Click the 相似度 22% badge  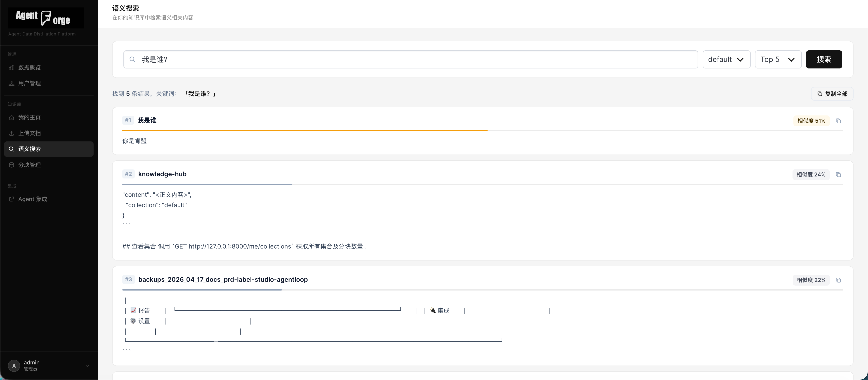811,280
